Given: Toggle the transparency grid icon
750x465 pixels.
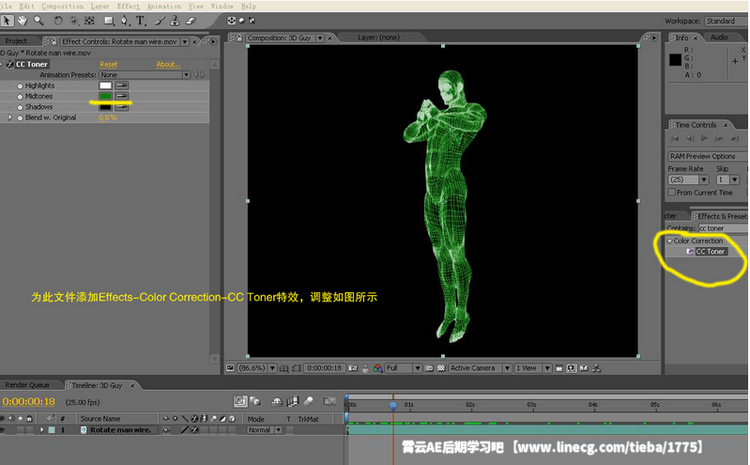Looking at the screenshot, I should click(x=441, y=368).
